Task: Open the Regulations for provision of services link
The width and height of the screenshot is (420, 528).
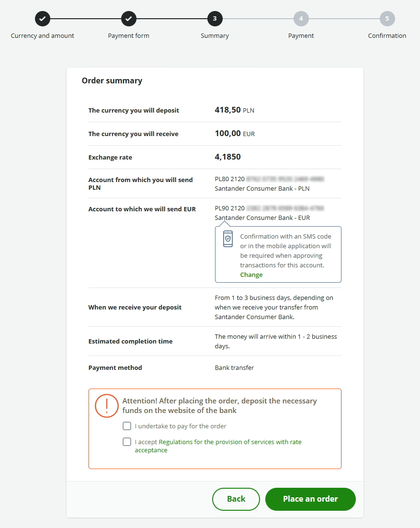Action: click(x=230, y=442)
